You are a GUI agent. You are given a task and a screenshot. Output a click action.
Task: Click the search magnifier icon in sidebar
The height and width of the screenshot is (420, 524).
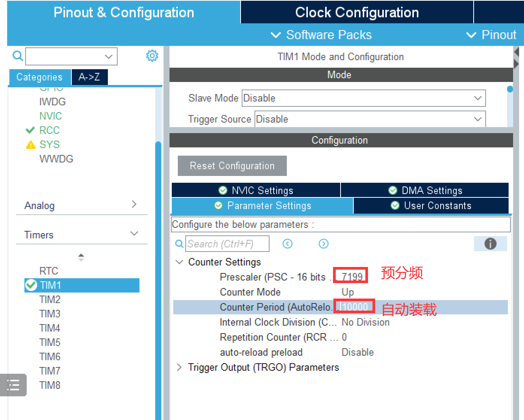(x=18, y=56)
